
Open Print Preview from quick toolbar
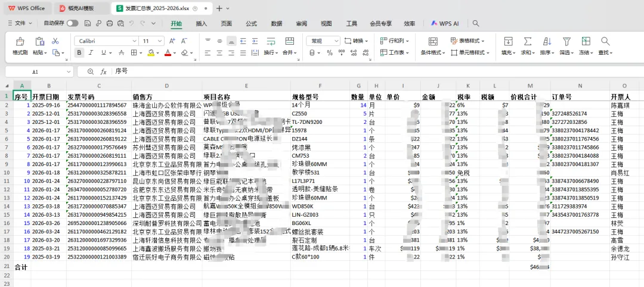[x=120, y=23]
